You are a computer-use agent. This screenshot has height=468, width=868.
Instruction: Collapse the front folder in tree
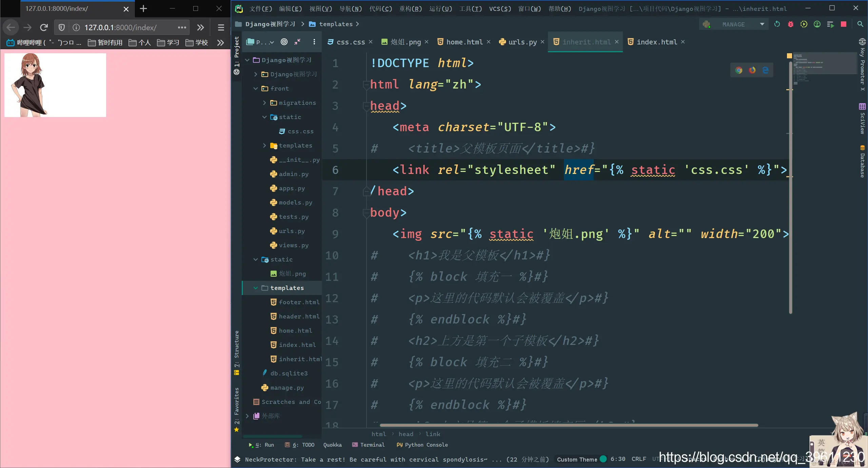(x=256, y=89)
